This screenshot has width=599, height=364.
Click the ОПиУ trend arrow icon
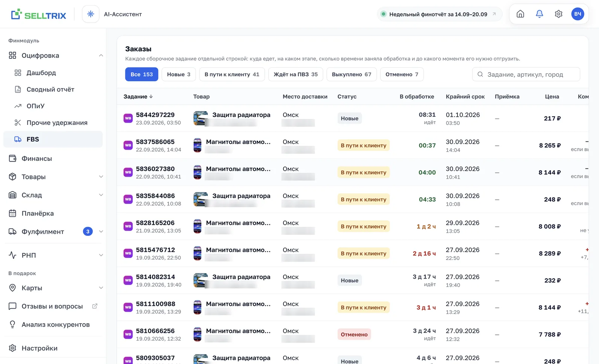coord(18,106)
